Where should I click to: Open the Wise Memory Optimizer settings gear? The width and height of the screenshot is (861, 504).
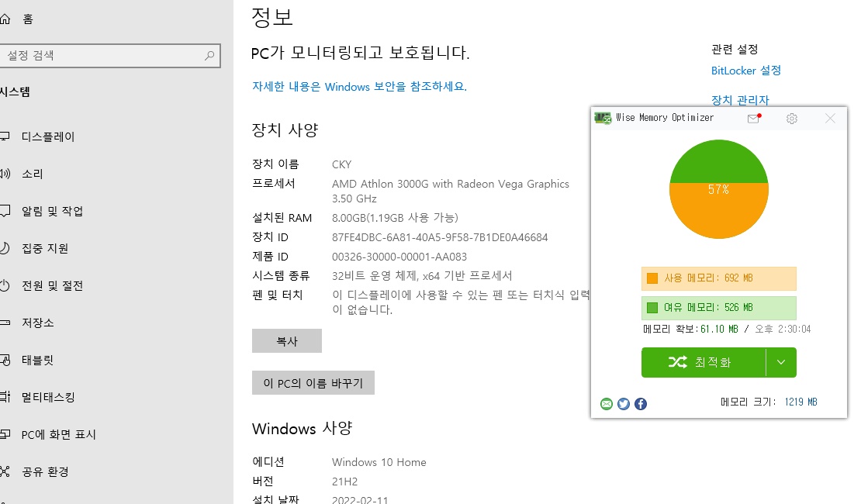791,119
